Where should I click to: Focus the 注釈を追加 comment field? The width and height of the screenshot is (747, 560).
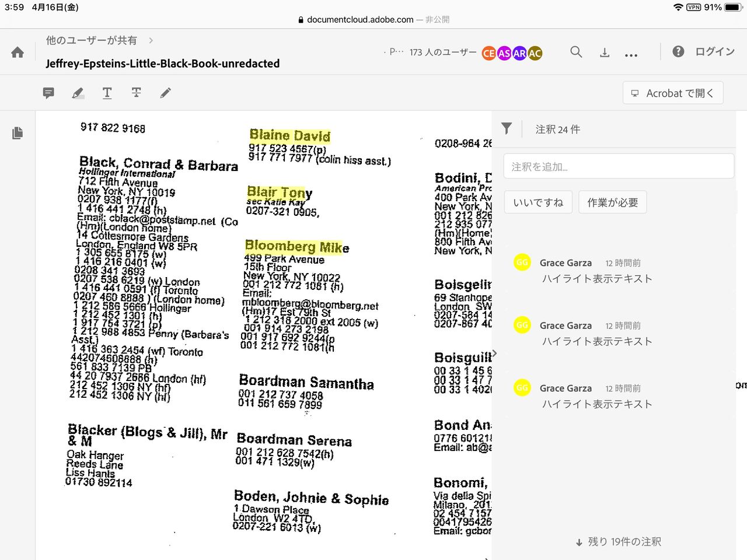619,166
